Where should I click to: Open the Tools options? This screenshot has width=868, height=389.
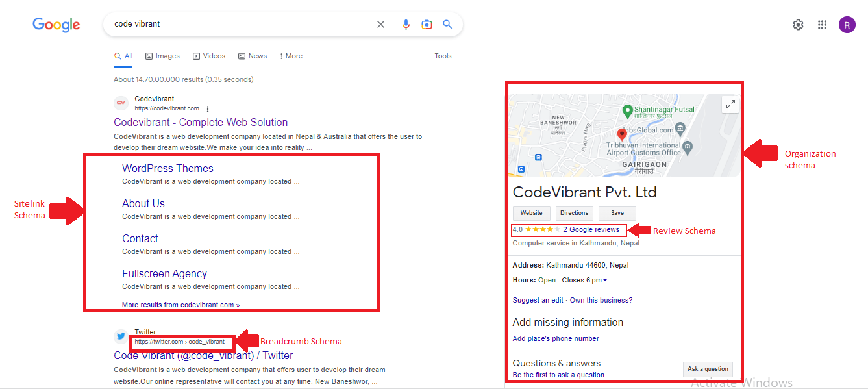[443, 56]
